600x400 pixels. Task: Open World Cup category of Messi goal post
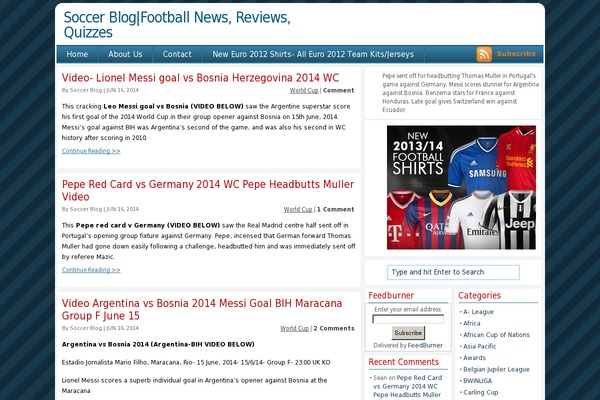point(304,91)
